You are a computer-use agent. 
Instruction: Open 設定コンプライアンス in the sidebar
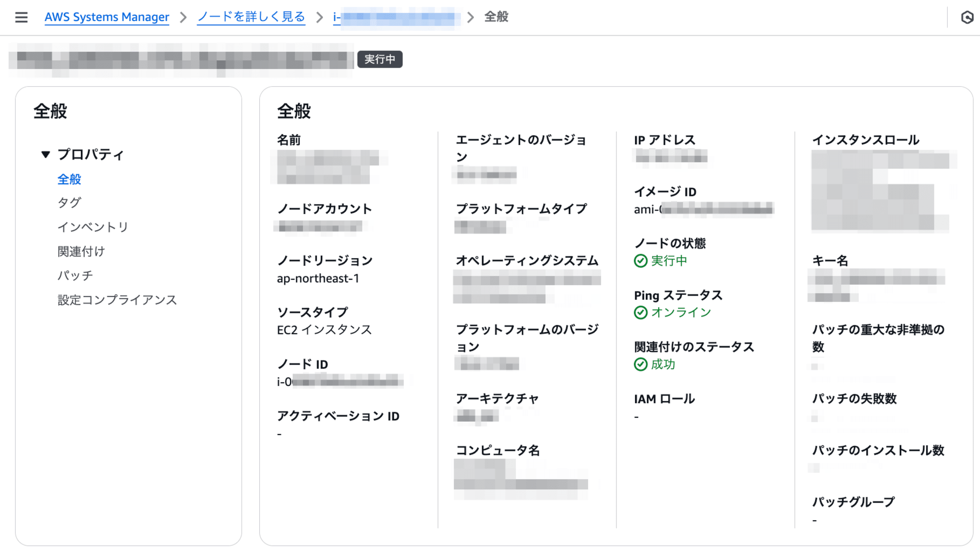point(117,300)
